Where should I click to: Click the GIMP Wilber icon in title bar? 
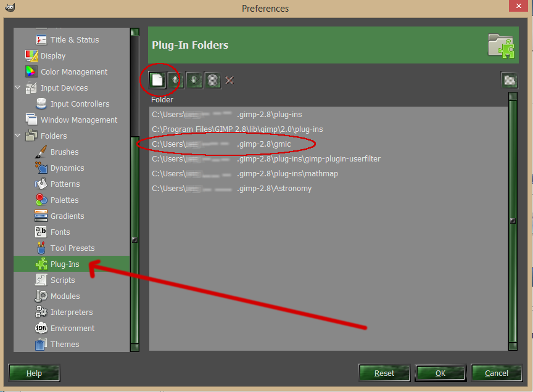(9, 7)
